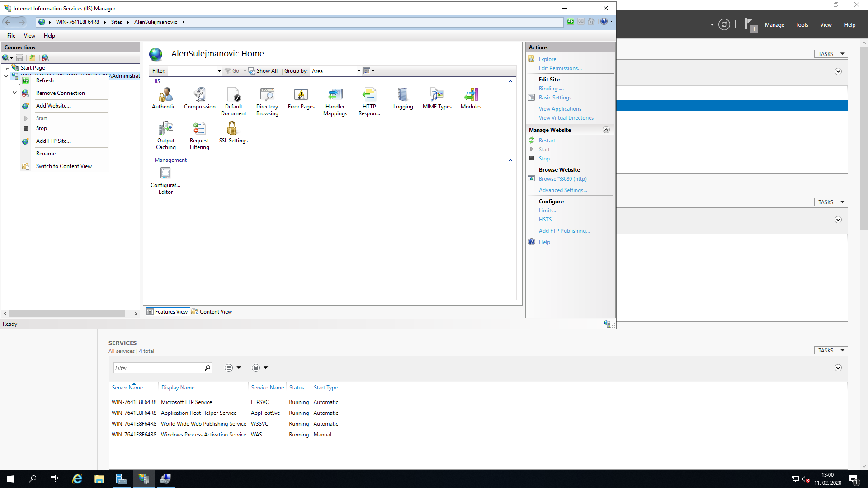Image resolution: width=868 pixels, height=488 pixels.
Task: Open the File menu
Action: [x=11, y=36]
